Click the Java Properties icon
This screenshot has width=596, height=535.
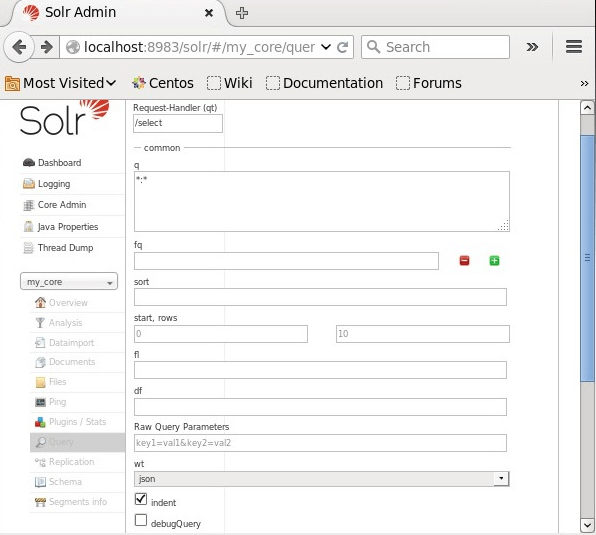(x=29, y=226)
